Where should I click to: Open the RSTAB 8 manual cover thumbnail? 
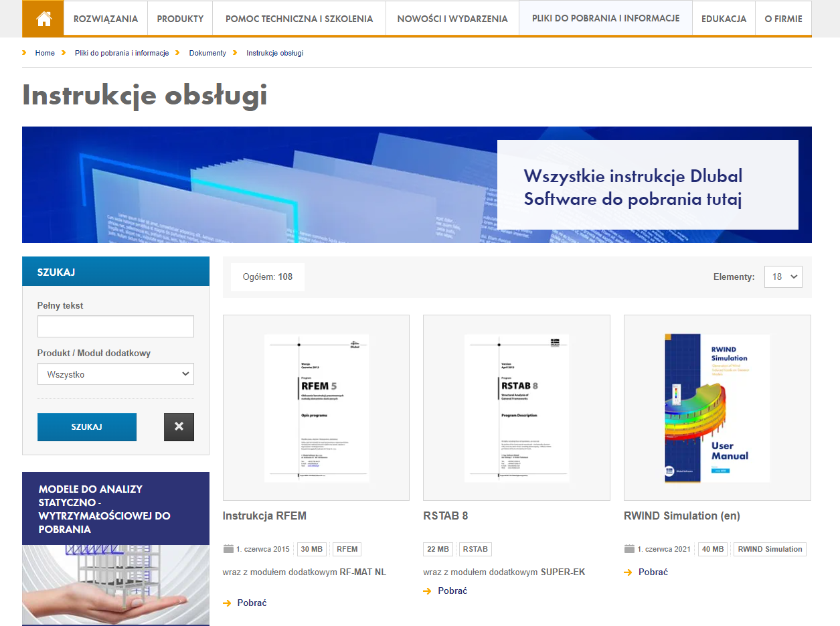pos(516,408)
